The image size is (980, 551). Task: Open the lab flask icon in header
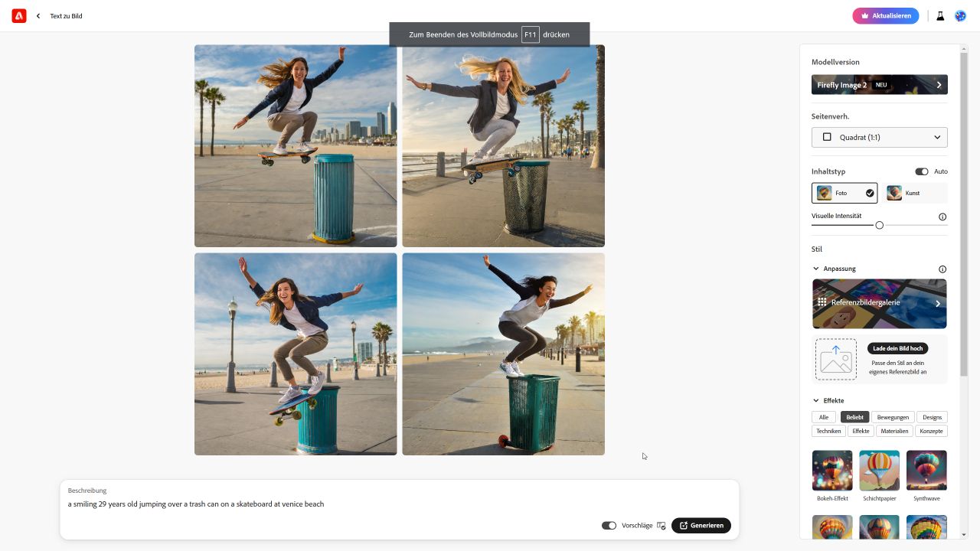tap(940, 16)
